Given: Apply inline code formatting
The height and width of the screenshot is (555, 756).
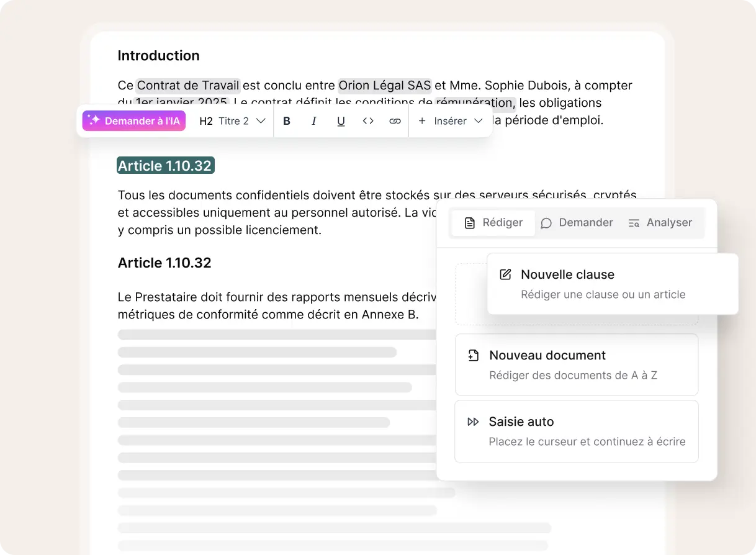Looking at the screenshot, I should click(x=368, y=121).
